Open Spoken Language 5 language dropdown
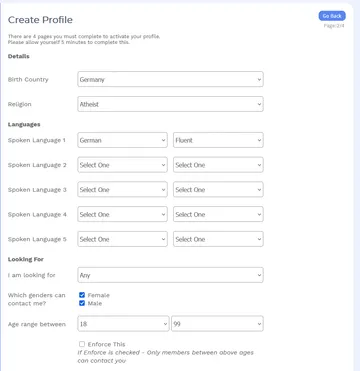Screen dimensions: 360x371 (x=122, y=239)
